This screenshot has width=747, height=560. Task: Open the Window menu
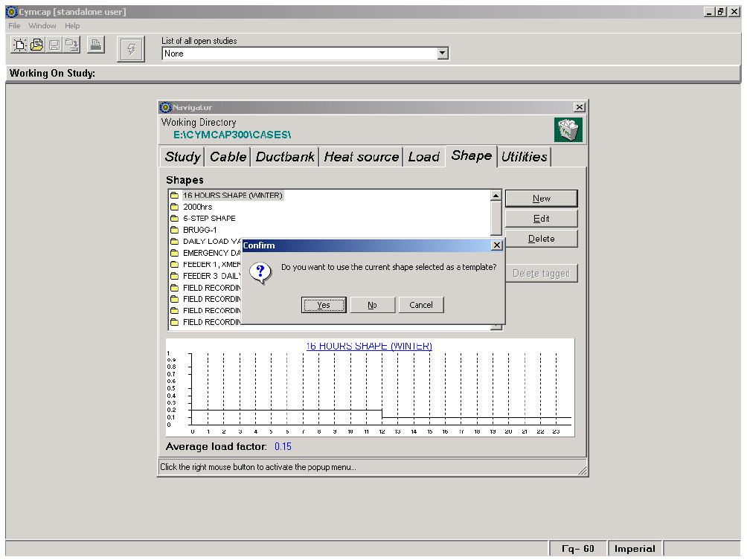42,26
